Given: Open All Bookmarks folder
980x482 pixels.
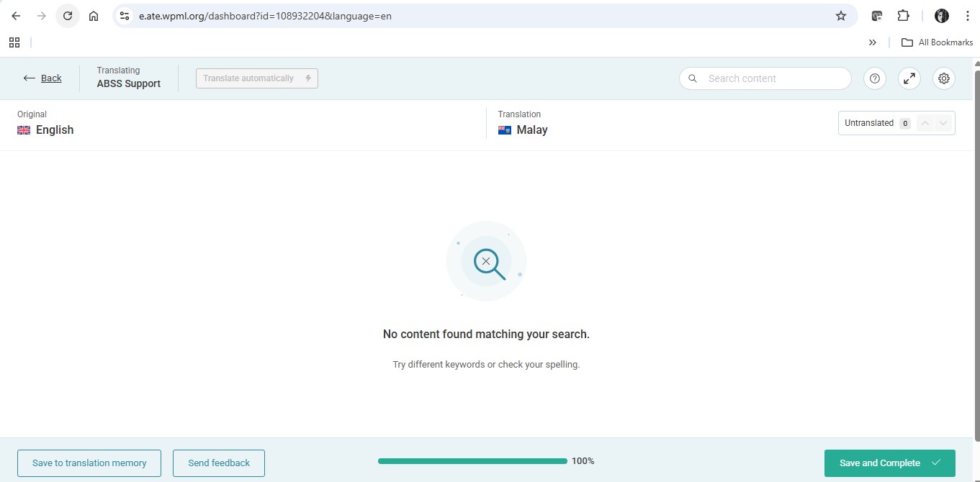Looking at the screenshot, I should point(938,42).
